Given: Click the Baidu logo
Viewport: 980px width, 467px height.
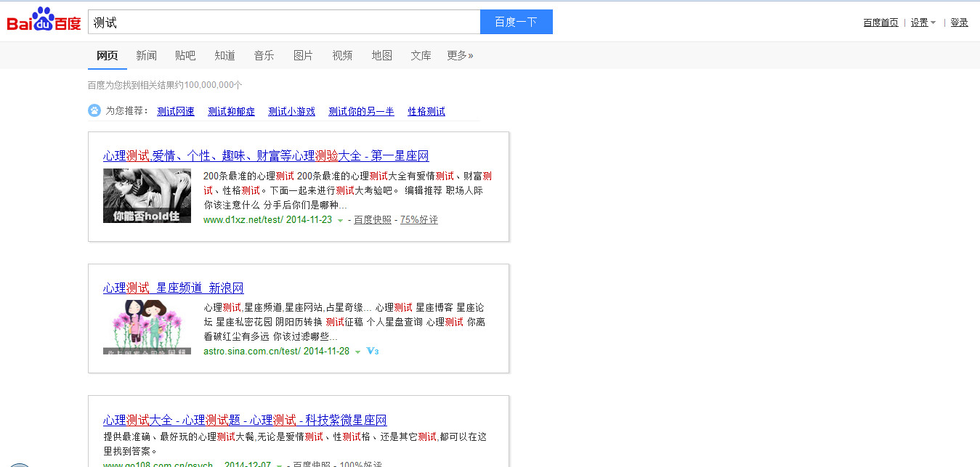Looking at the screenshot, I should (x=44, y=20).
